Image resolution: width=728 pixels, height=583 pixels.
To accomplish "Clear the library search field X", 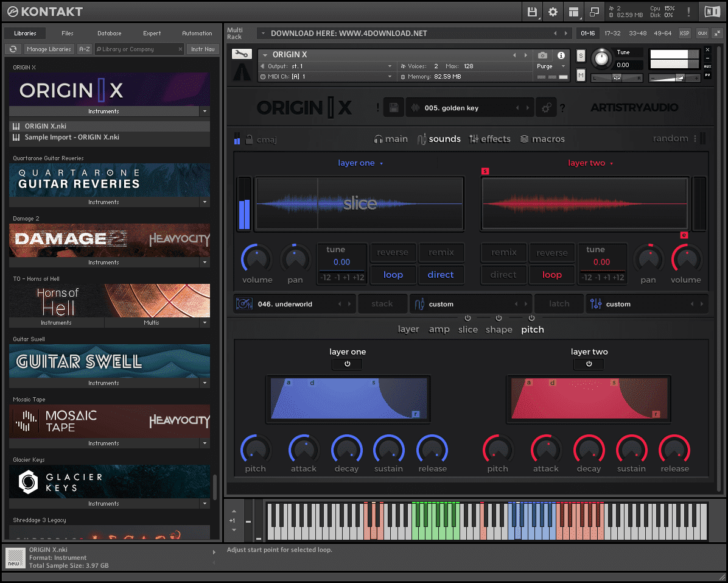I will 181,49.
